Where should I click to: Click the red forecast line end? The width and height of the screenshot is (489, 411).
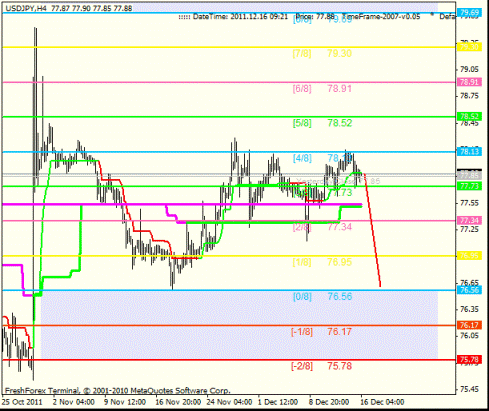380,286
